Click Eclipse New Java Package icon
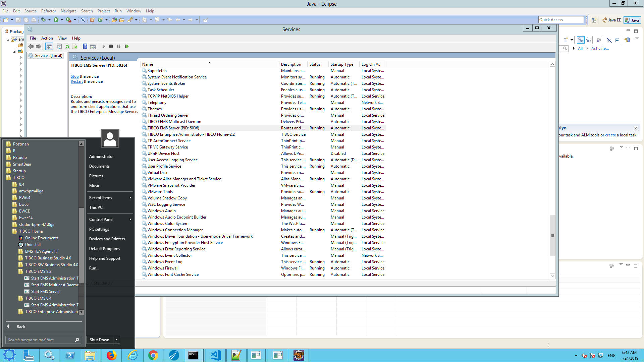 click(92, 20)
